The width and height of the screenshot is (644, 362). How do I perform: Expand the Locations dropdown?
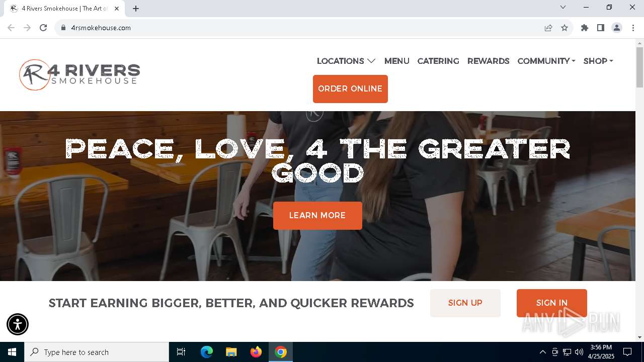[x=346, y=61]
